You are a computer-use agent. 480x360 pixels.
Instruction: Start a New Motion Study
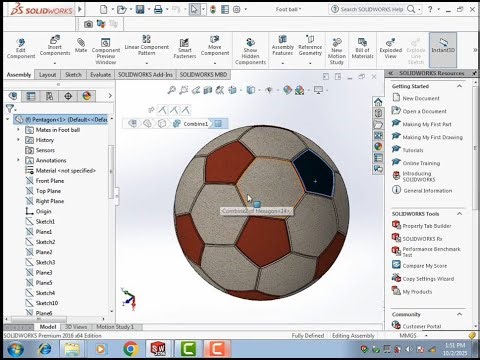point(337,51)
